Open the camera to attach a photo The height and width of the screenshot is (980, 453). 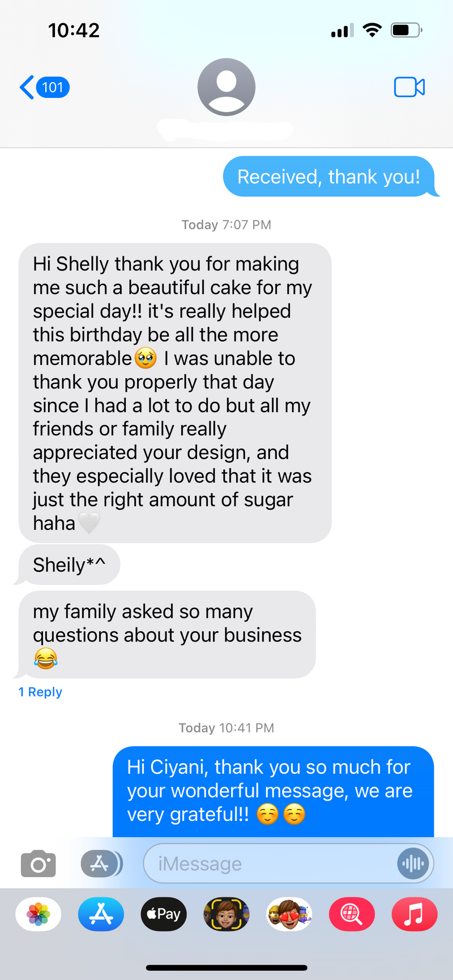38,864
